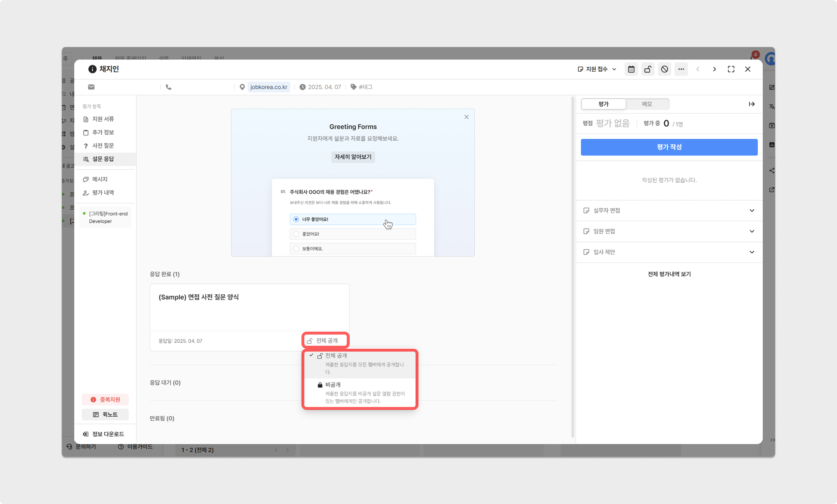Click the reject applicant circle-slash icon
This screenshot has width=837, height=504.
click(664, 69)
